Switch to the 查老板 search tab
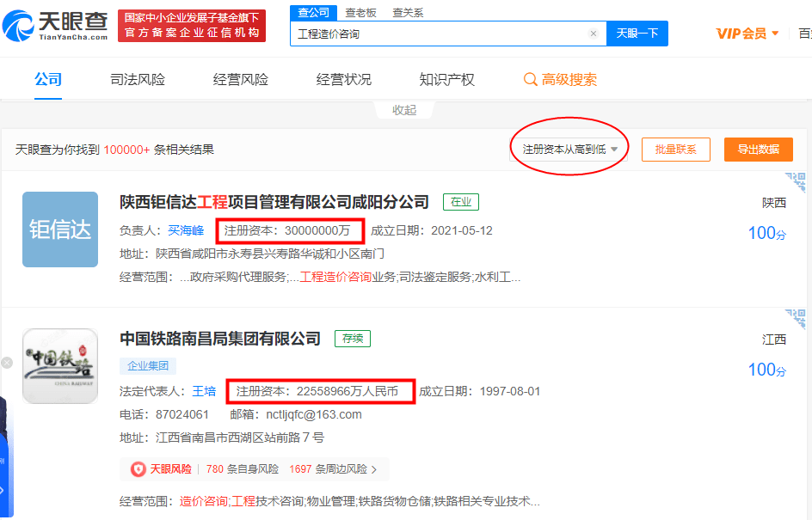The width and height of the screenshot is (812, 520). coord(361,12)
